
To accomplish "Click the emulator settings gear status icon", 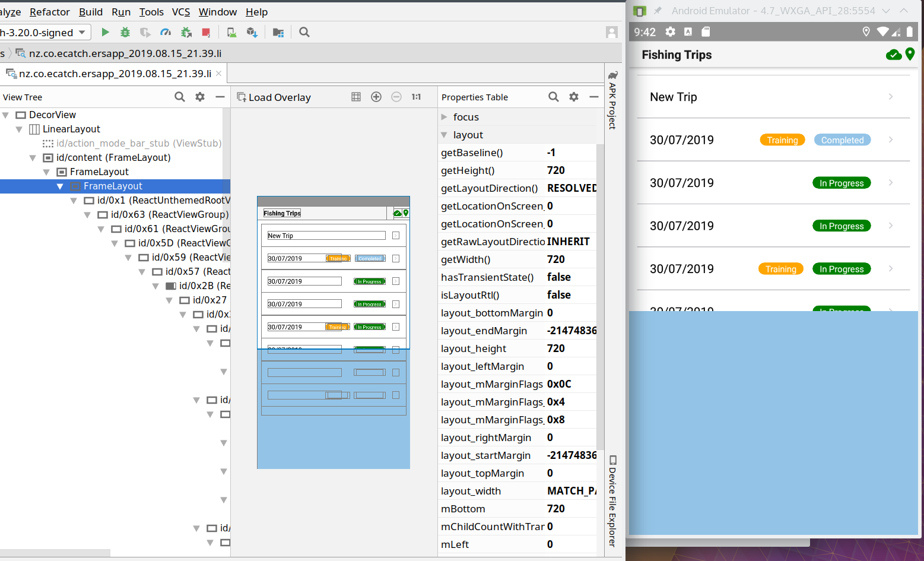I will 671,31.
